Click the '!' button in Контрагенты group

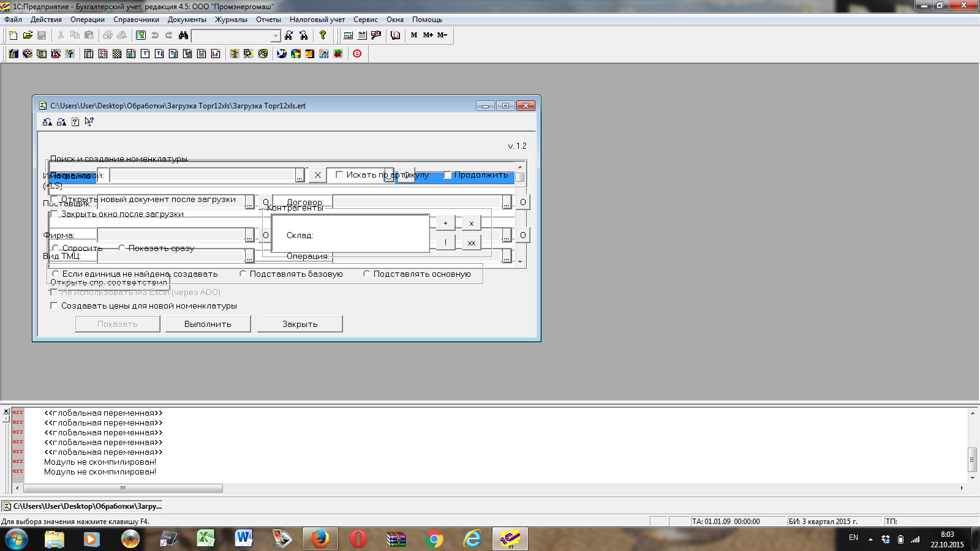coord(445,242)
